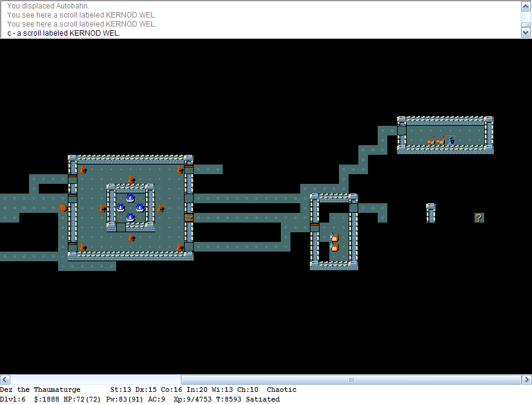Screen dimensions: 532x404
Task: Click the statue right of the inner chamber
Action: point(160,208)
